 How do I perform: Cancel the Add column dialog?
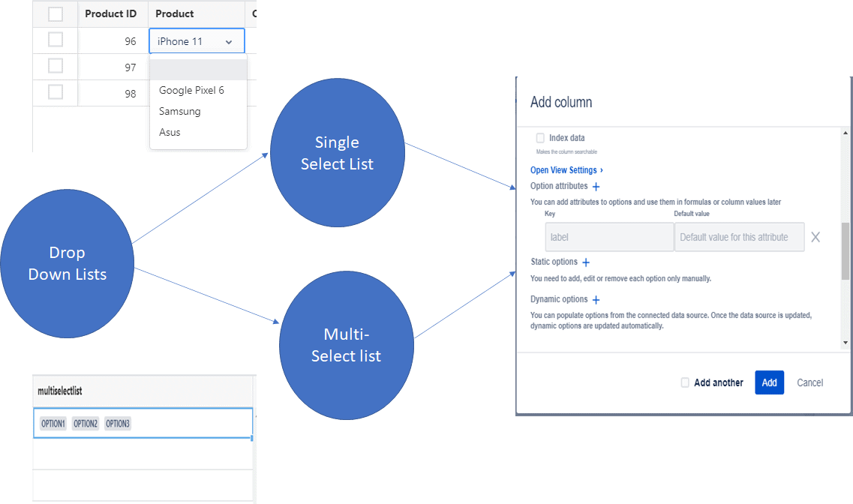(809, 382)
